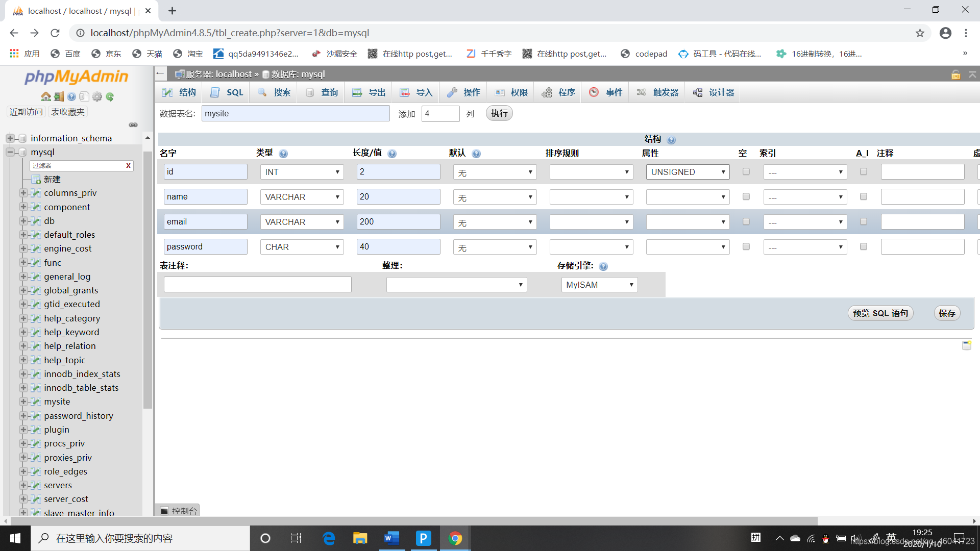Image resolution: width=980 pixels, height=551 pixels.
Task: Expand the 存储引擎 MyISAM dropdown
Action: pyautogui.click(x=598, y=284)
